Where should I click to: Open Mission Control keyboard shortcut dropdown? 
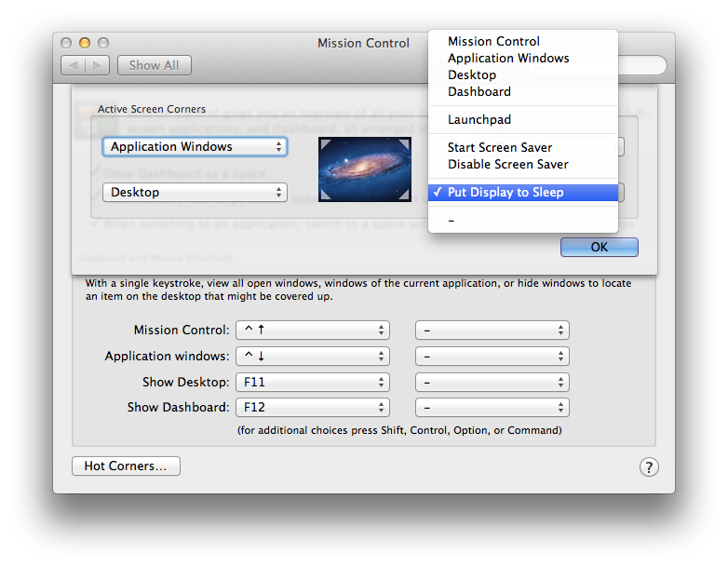pyautogui.click(x=313, y=331)
